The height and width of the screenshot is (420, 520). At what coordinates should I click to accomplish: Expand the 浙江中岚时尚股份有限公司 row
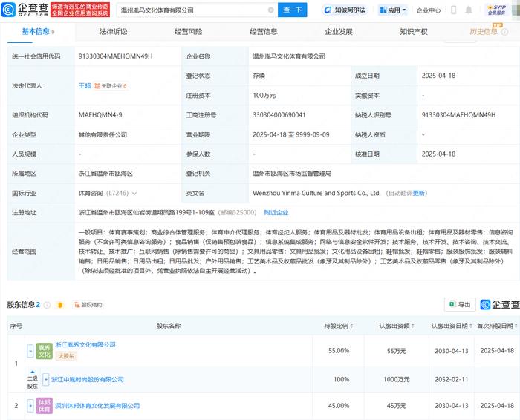pos(46,379)
